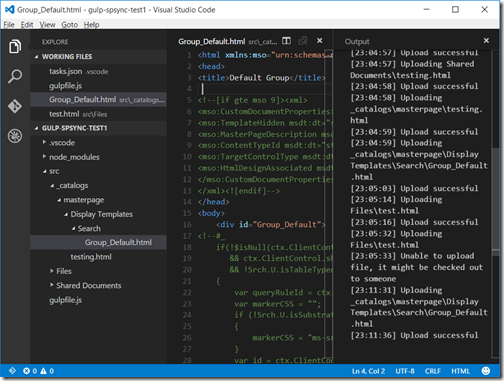Select test.html in working files
The width and height of the screenshot is (504, 381).
coord(98,114)
